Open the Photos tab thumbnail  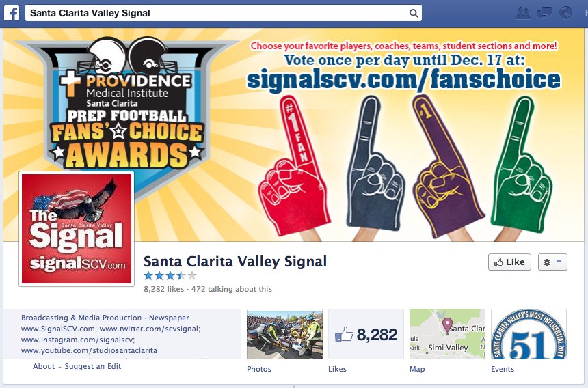284,334
